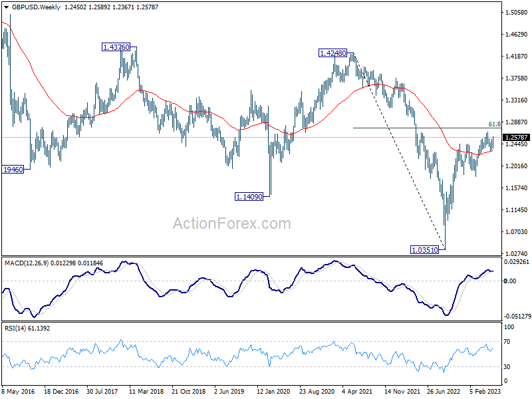
Task: Click the 2 Jun 2019 date label
Action: (229, 391)
